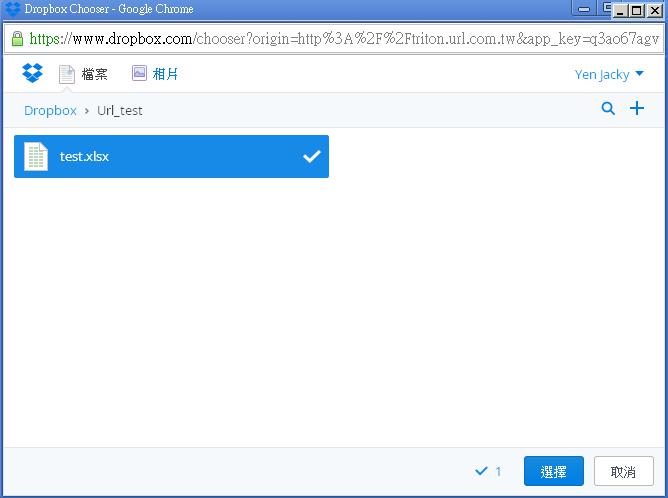Viewport: 668px width, 498px height.
Task: Switch to the 相片 (Photos) tab
Action: point(155,74)
